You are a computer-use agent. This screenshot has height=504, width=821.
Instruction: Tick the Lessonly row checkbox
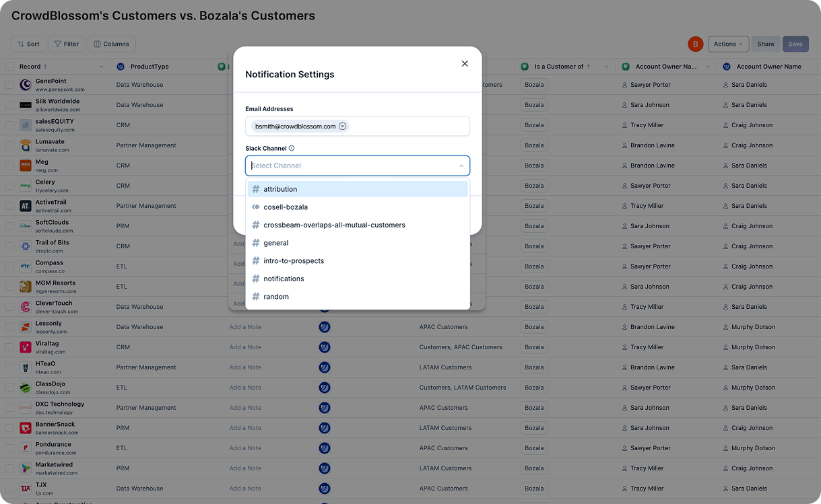(9, 327)
